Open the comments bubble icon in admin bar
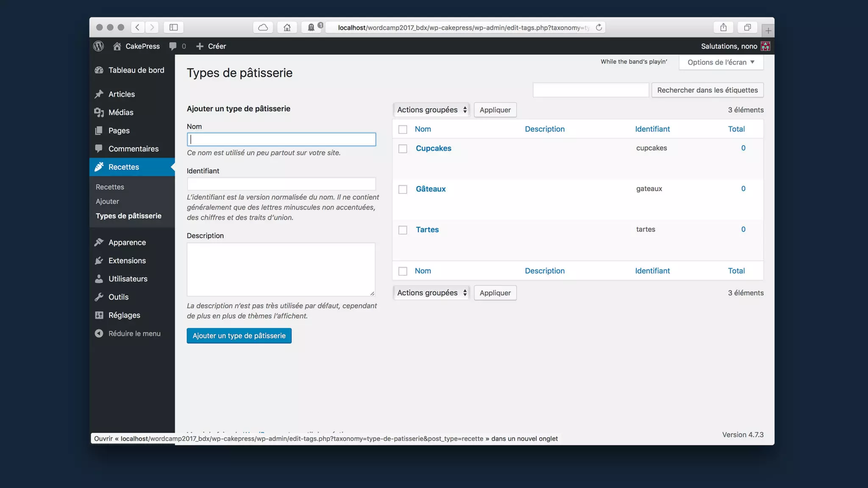868x488 pixels. click(x=172, y=46)
